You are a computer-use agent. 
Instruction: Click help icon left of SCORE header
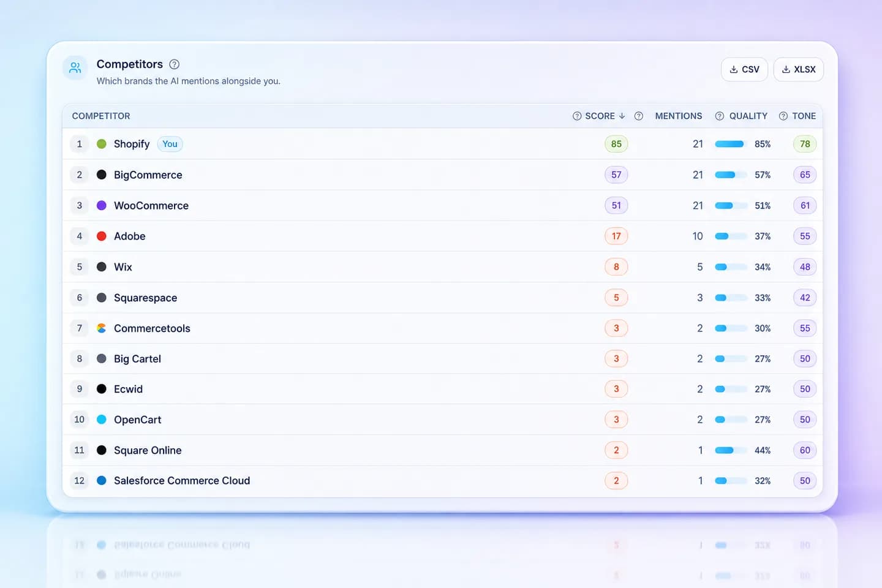click(x=577, y=116)
